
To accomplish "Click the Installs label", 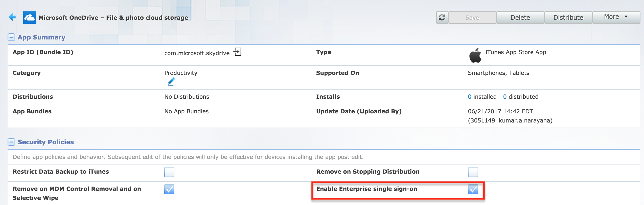I will [328, 97].
